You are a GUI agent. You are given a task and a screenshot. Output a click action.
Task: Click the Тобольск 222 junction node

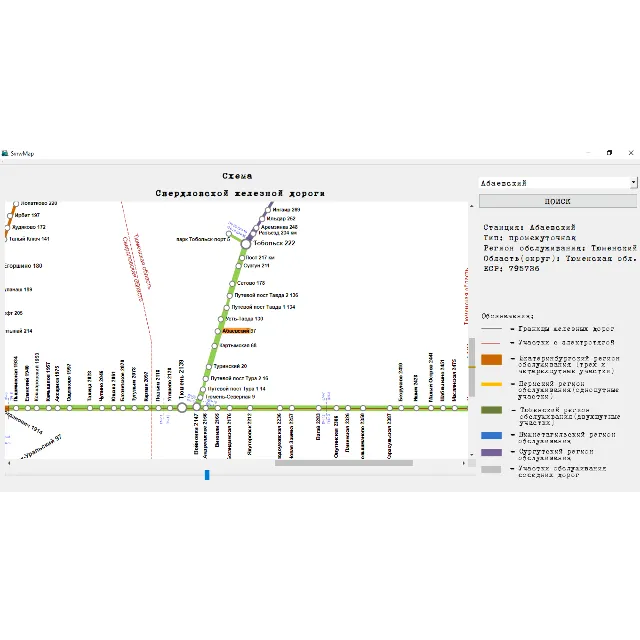coord(245,244)
